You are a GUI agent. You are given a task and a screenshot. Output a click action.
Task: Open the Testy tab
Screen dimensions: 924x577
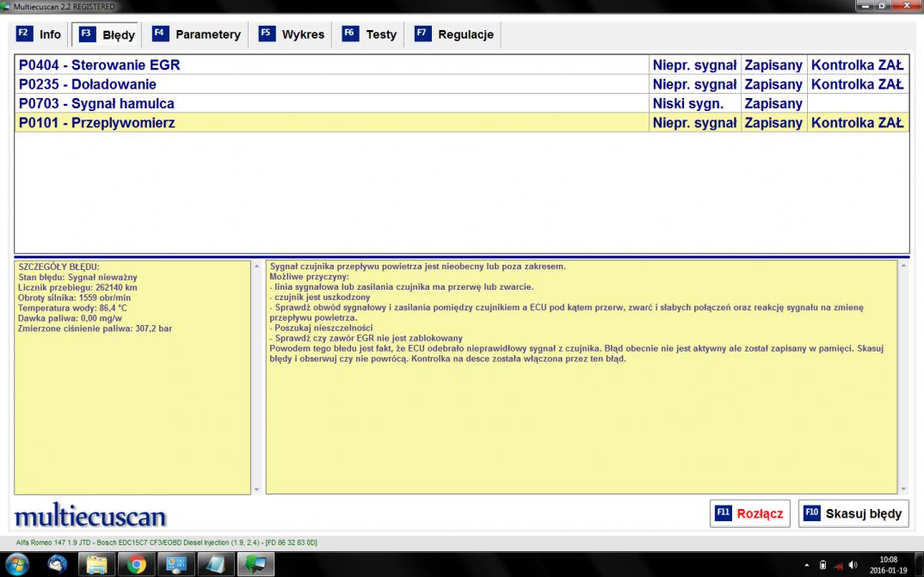point(371,34)
